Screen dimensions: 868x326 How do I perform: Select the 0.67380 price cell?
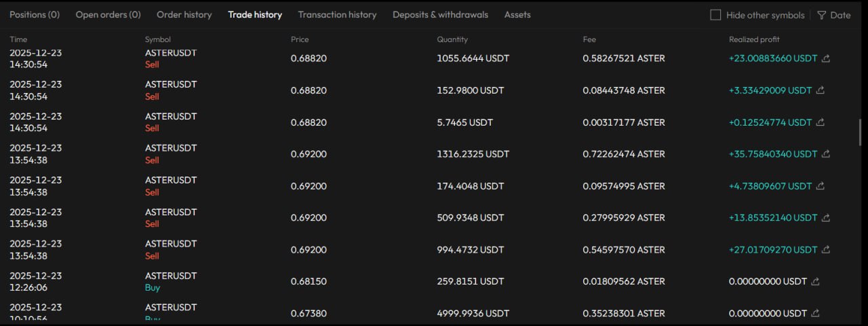309,313
